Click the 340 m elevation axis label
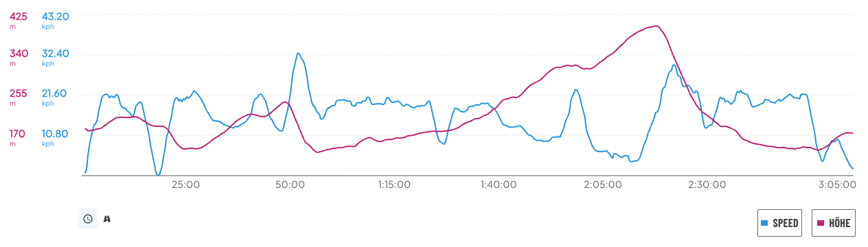 tap(18, 54)
